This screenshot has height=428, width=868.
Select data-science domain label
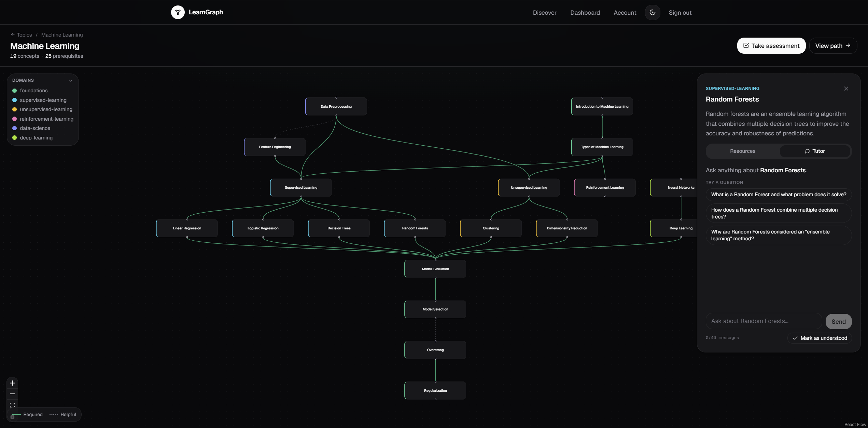[x=35, y=128]
